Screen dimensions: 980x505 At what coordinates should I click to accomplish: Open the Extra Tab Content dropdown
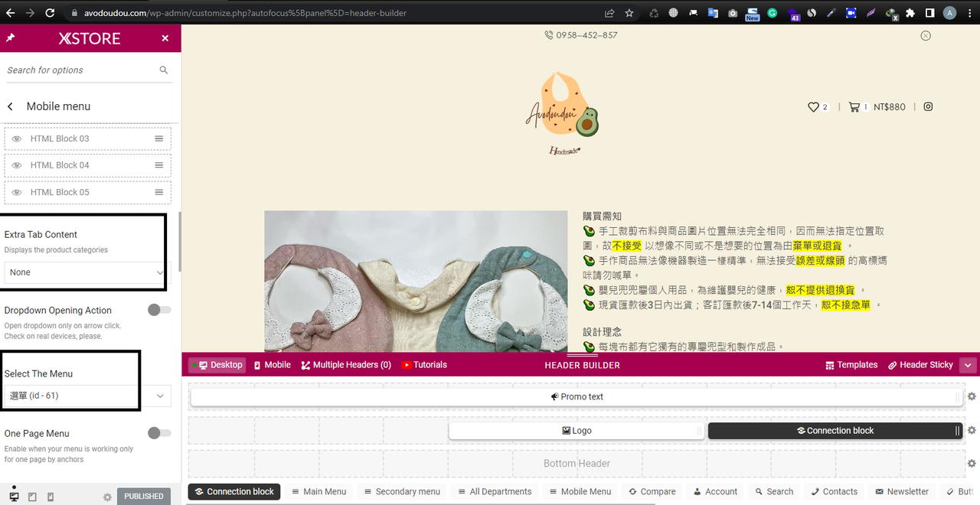87,272
